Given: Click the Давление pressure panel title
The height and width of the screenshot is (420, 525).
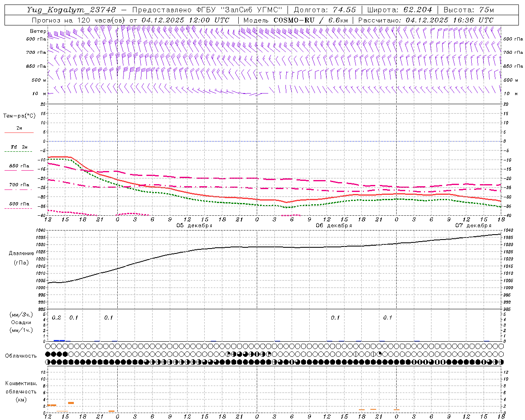Looking at the screenshot, I should pyautogui.click(x=21, y=253).
